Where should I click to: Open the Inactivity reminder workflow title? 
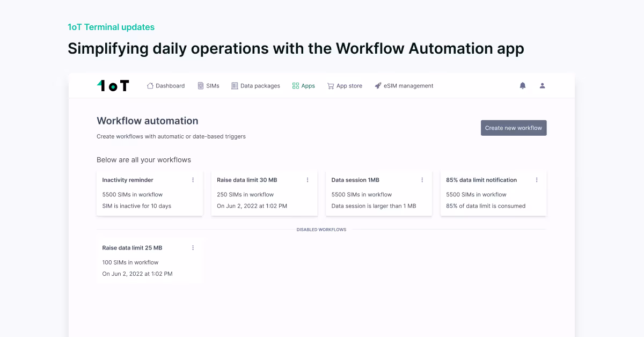click(x=128, y=180)
